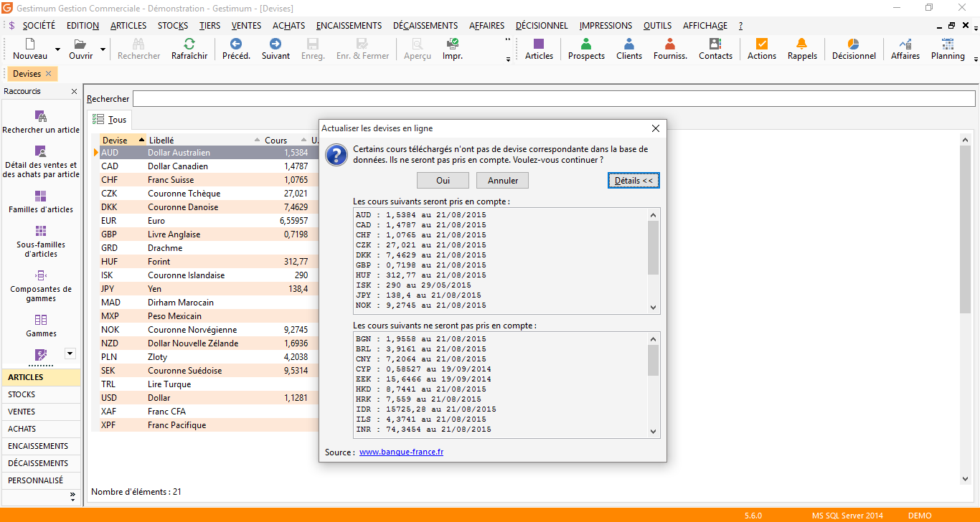Sort by the Devise column header
This screenshot has height=522, width=980.
[x=122, y=141]
